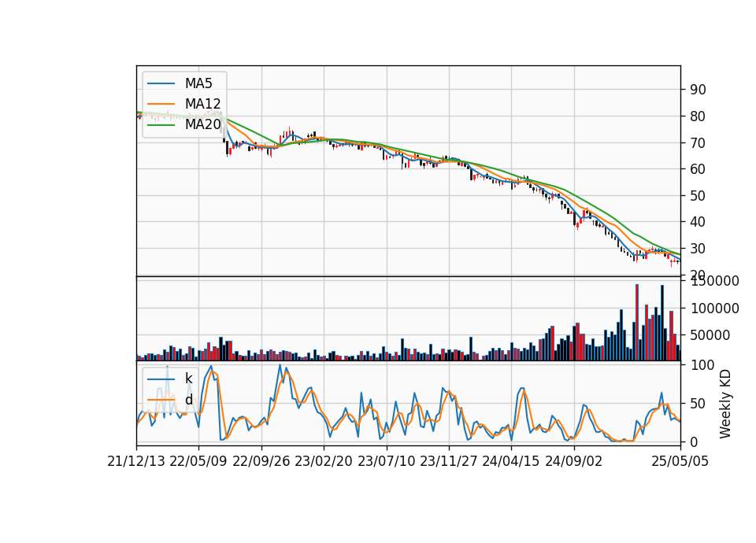This screenshot has width=756, height=543.
Task: Click the 22/05/09 date tick label
Action: pyautogui.click(x=198, y=461)
